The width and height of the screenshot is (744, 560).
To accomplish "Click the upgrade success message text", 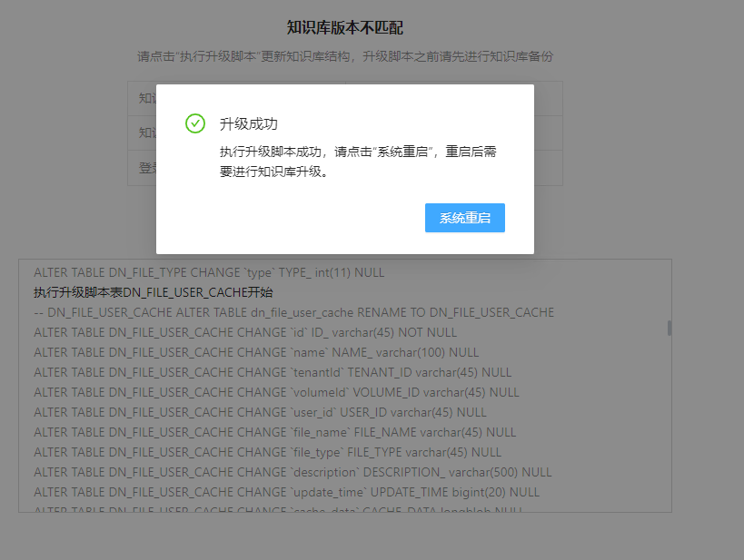I will point(358,161).
